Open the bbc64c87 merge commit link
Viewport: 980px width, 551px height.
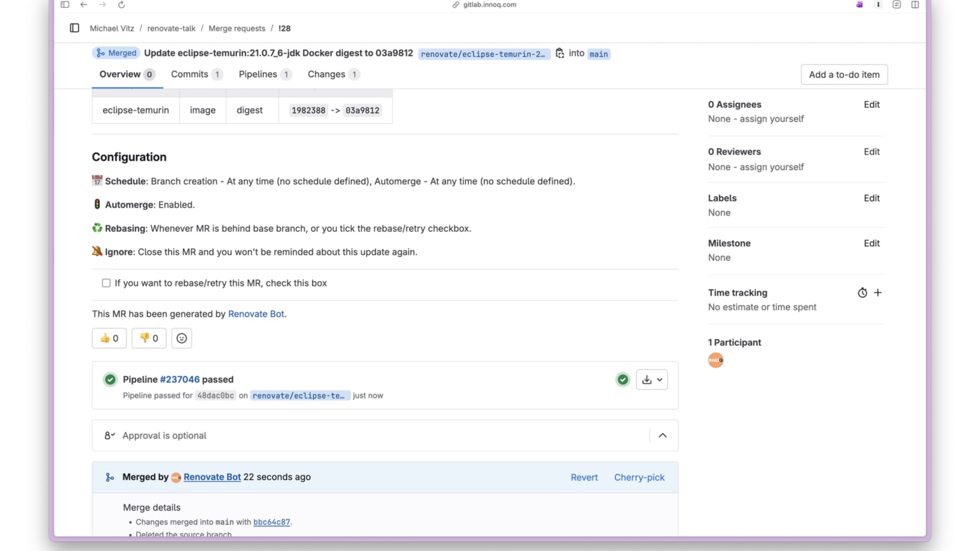pos(271,522)
